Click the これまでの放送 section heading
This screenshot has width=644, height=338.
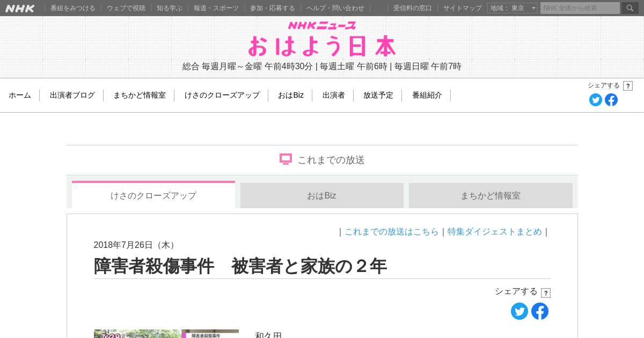tap(322, 160)
